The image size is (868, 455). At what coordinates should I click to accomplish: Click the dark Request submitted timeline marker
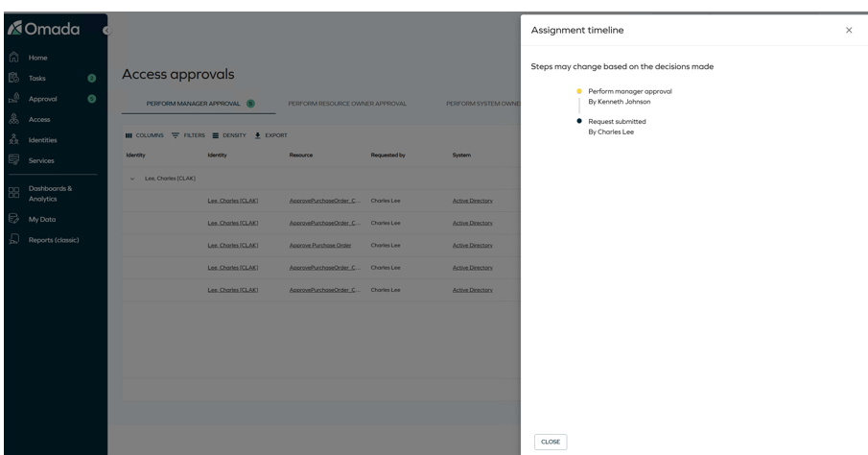click(579, 121)
